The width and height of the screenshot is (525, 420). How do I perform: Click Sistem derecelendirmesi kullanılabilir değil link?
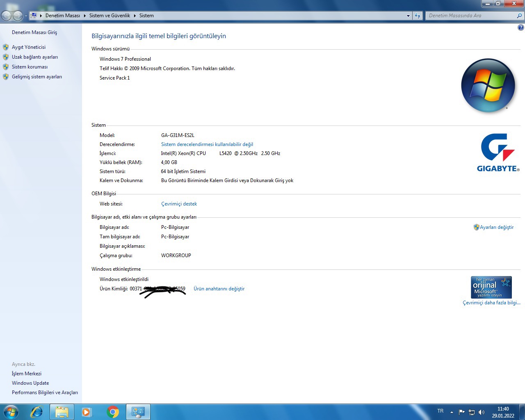207,144
